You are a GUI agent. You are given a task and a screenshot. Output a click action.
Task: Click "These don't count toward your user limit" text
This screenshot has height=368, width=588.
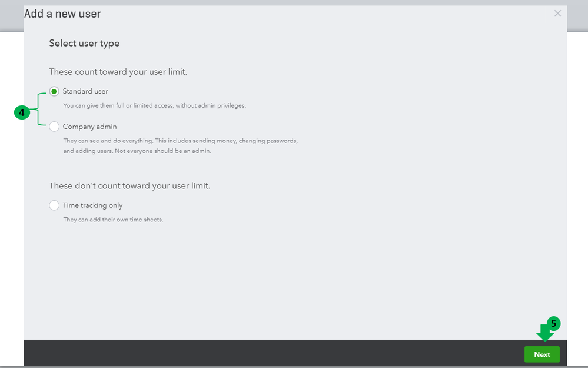[129, 185]
